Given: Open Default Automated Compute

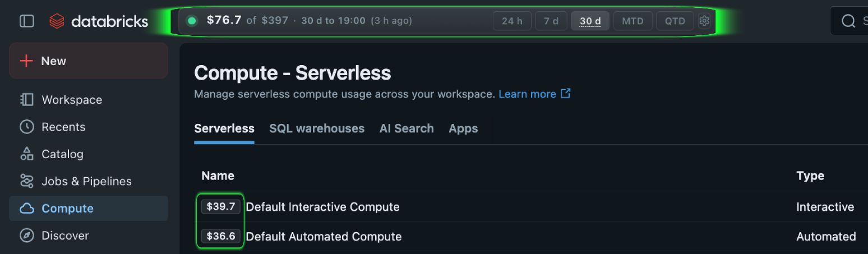Looking at the screenshot, I should 324,236.
